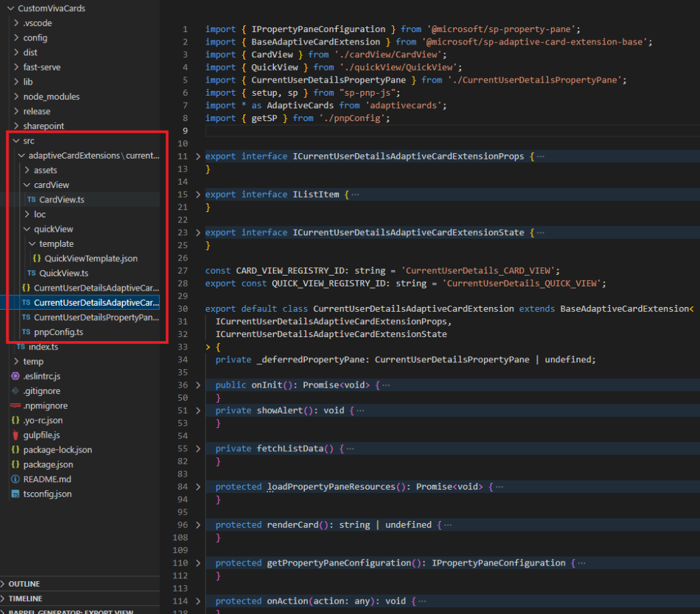Screen dimensions: 700x614
Task: Click the npm icon beside .npmignore
Action: coord(16,405)
